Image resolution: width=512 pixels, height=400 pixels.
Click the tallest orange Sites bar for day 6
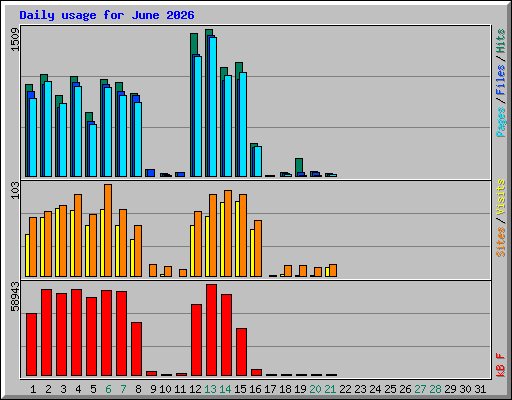point(108,230)
